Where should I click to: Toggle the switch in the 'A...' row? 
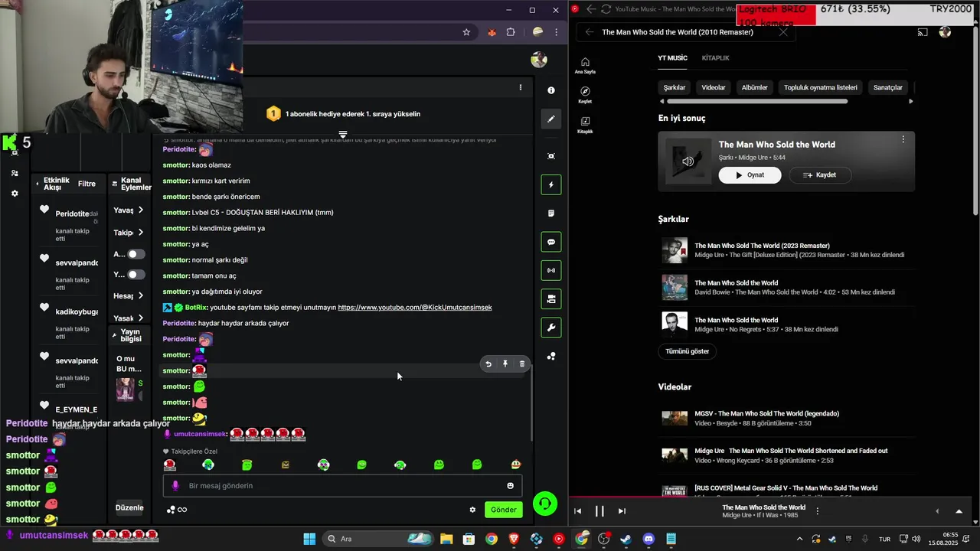point(136,254)
